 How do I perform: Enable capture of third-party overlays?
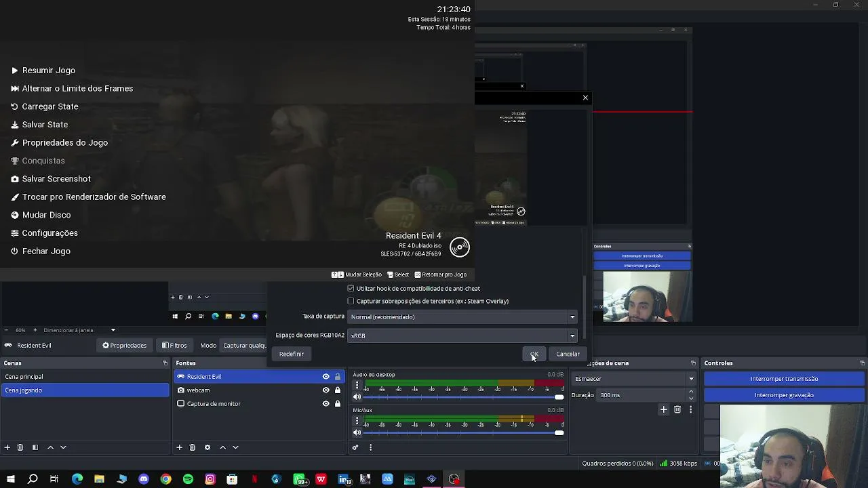point(351,301)
